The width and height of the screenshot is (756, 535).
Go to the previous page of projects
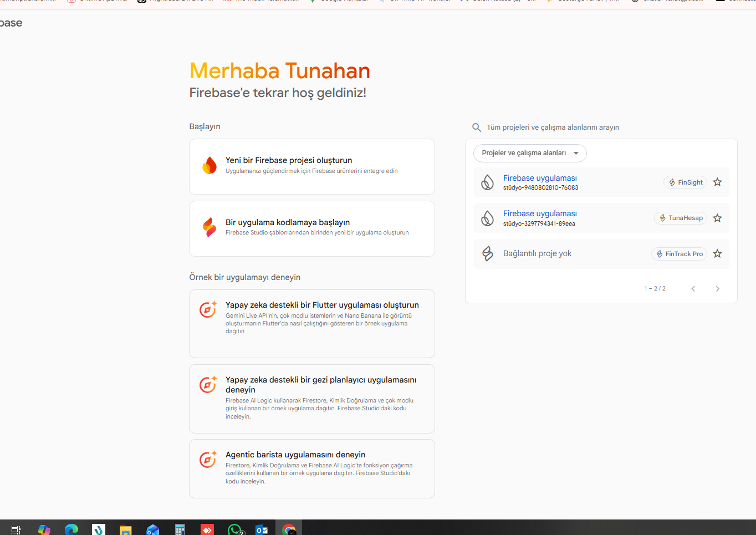click(x=693, y=289)
